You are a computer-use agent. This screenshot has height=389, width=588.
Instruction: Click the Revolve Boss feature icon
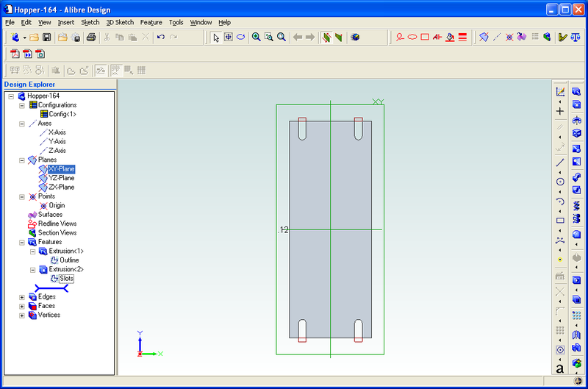(x=576, y=121)
